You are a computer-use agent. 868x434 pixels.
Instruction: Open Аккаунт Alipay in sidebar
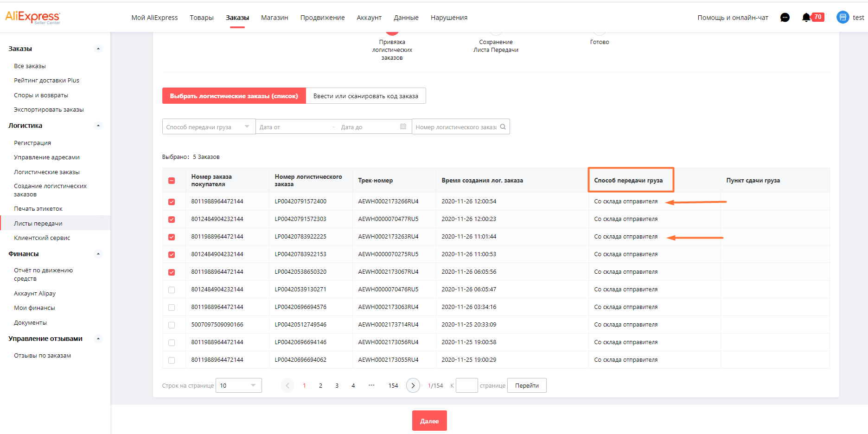click(35, 293)
